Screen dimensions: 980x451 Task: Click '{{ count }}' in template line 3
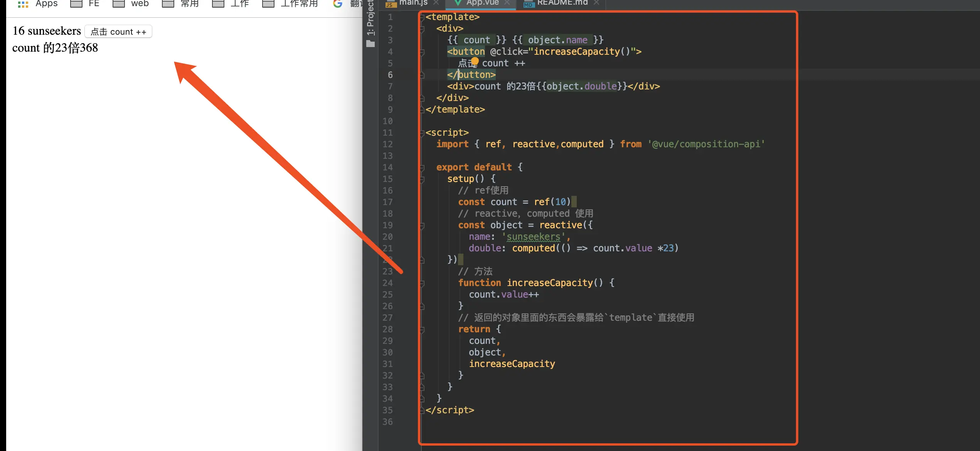[477, 40]
